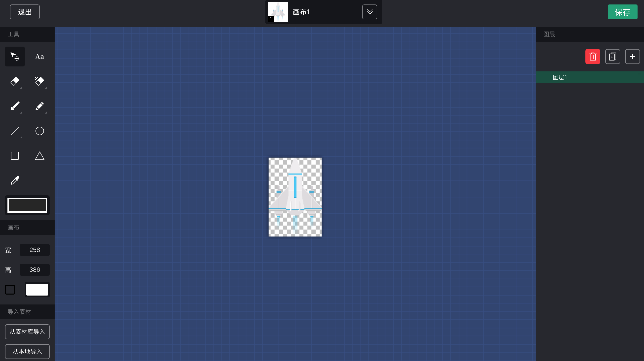The height and width of the screenshot is (361, 644).
Task: Select the line drawing tool
Action: (x=15, y=131)
